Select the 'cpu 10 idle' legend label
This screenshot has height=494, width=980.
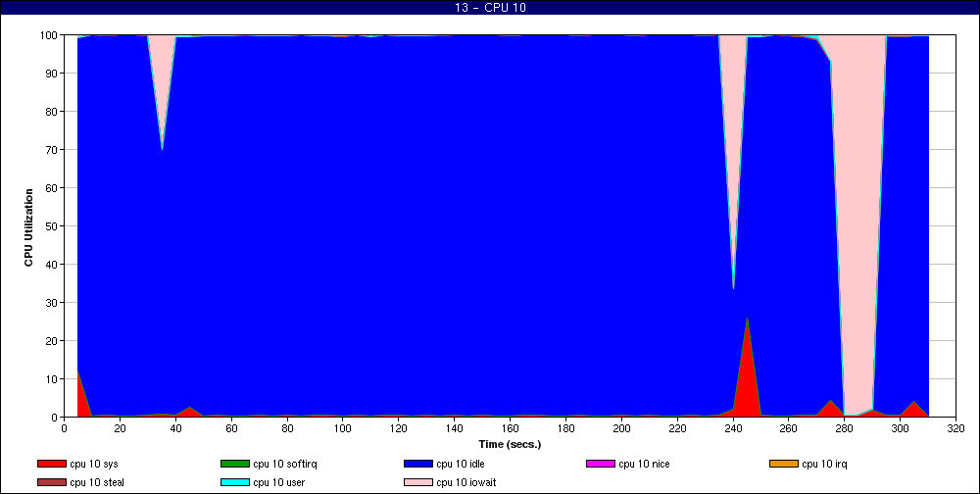tap(461, 464)
